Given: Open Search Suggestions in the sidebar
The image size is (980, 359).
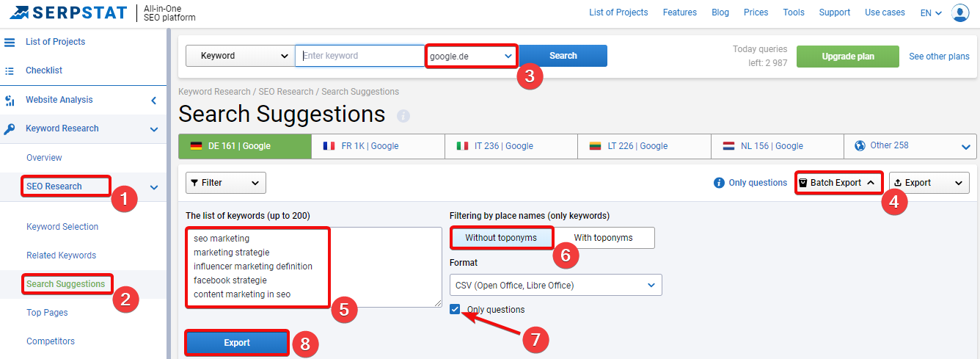Looking at the screenshot, I should click(x=66, y=283).
